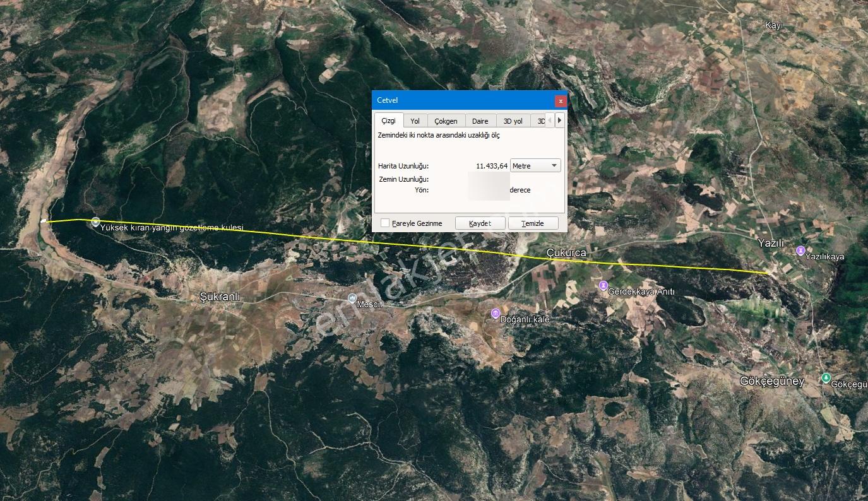Screen dimensions: 868x501
Task: Close the Cetvel ruler dialog
Action: (560, 101)
